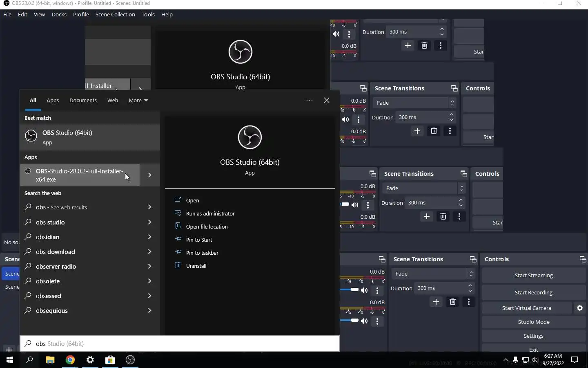Select the Apps tab in Windows search
The height and width of the screenshot is (368, 588).
coord(53,100)
